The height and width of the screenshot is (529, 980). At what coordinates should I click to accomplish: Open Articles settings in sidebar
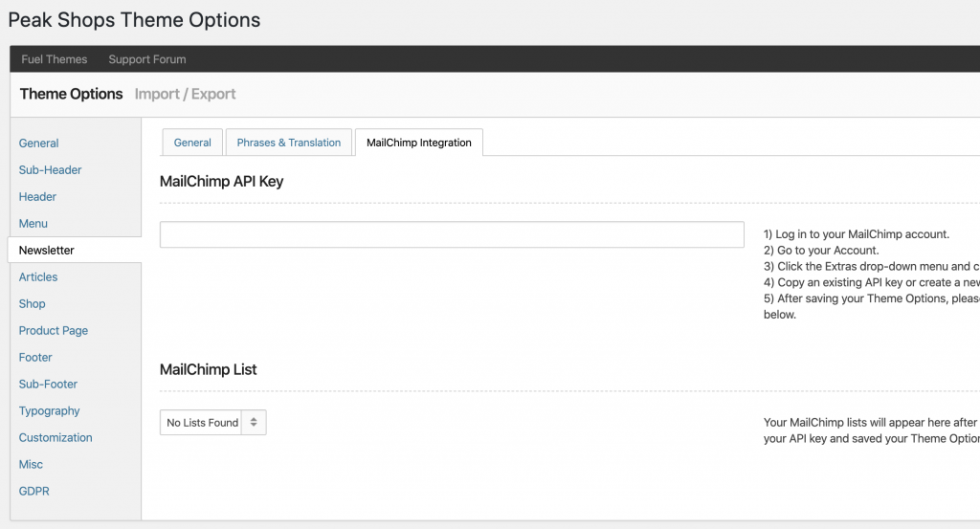click(38, 276)
